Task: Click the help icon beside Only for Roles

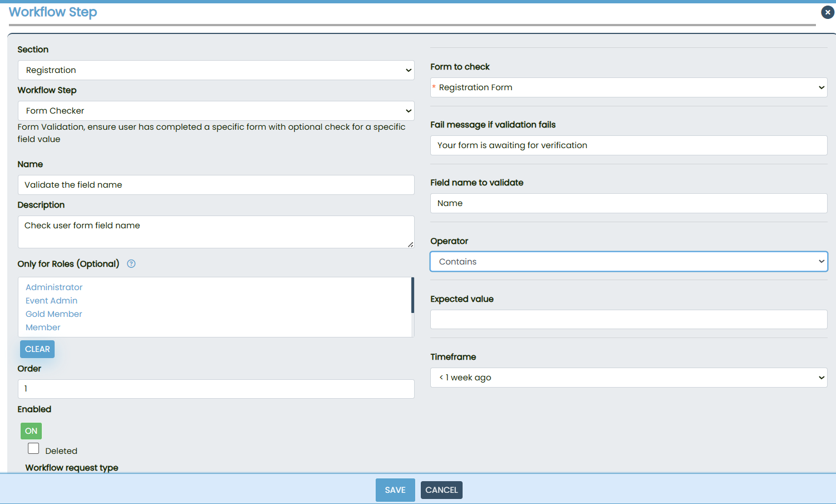Action: [x=131, y=264]
